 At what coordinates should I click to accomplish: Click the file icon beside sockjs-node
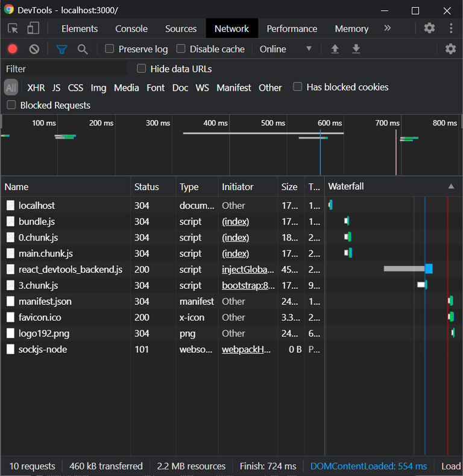[10, 349]
